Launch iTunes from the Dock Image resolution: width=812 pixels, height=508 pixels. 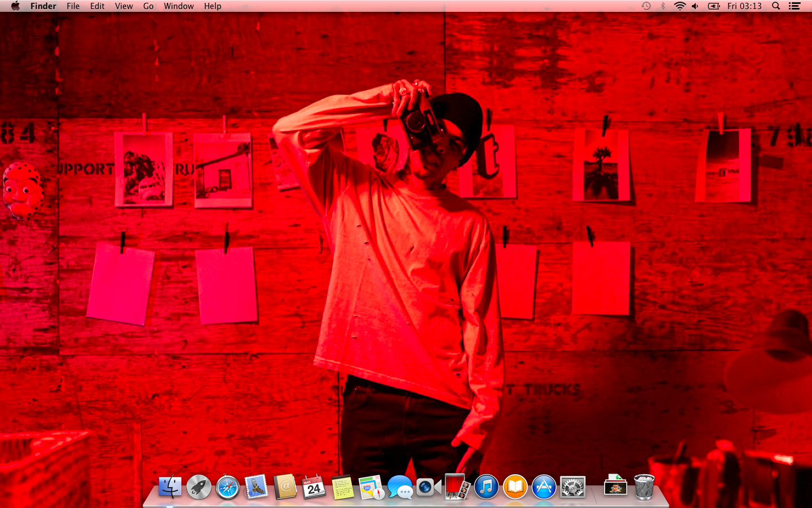pos(486,487)
